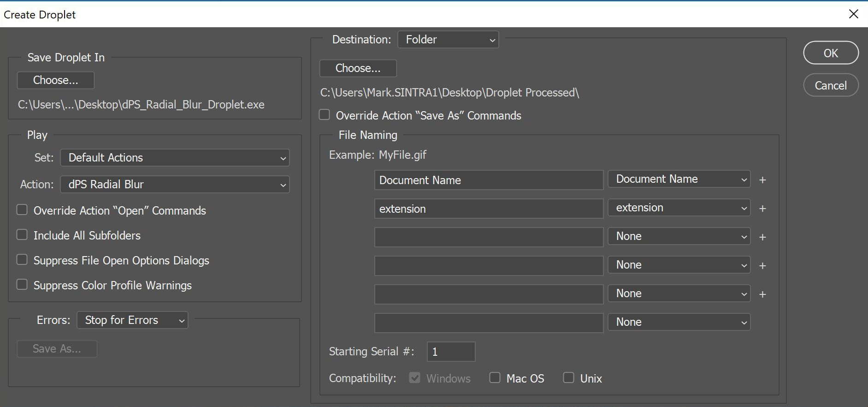Open the extension file naming dropdown
The height and width of the screenshot is (407, 868).
coord(679,208)
